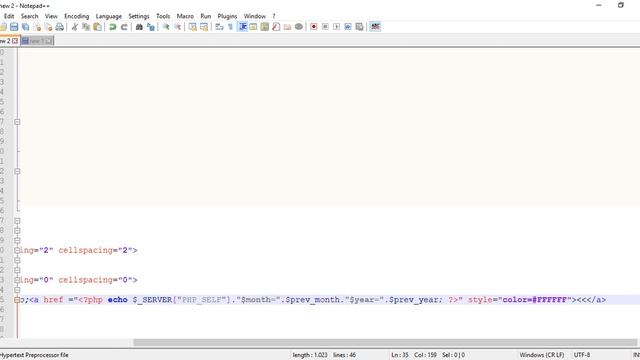Viewport: 640px width, 360px height.
Task: Open the Tools menu
Action: 163,16
